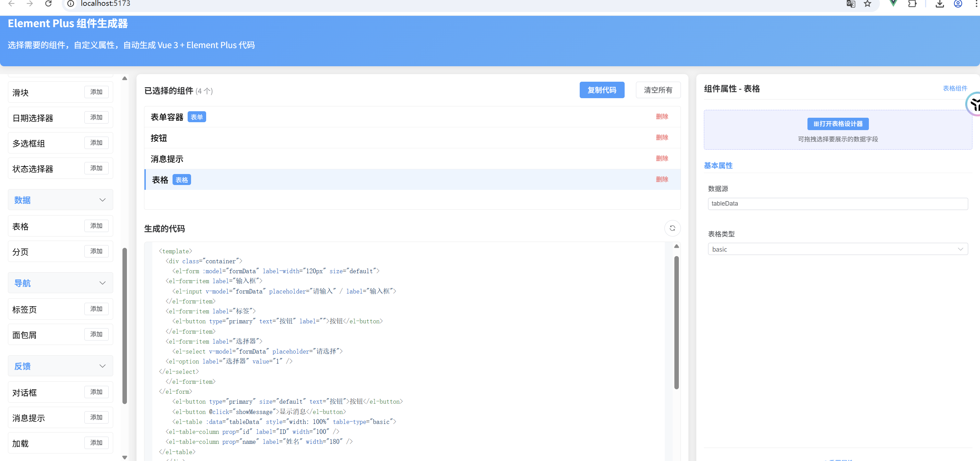Click the sidebar scrollbar thumb

click(125, 326)
